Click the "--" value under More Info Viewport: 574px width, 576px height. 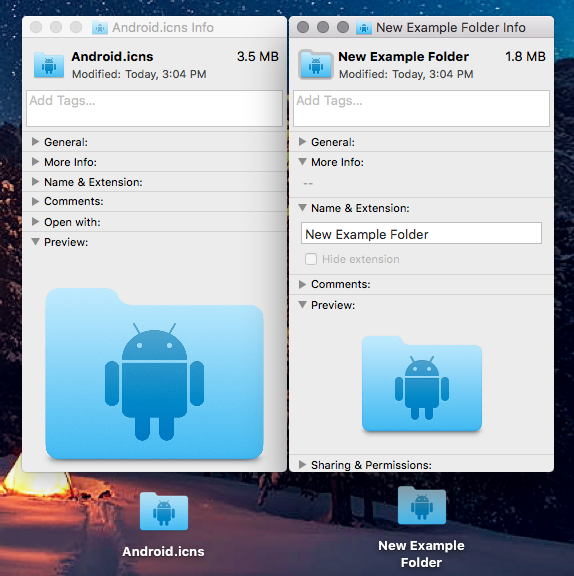point(308,183)
